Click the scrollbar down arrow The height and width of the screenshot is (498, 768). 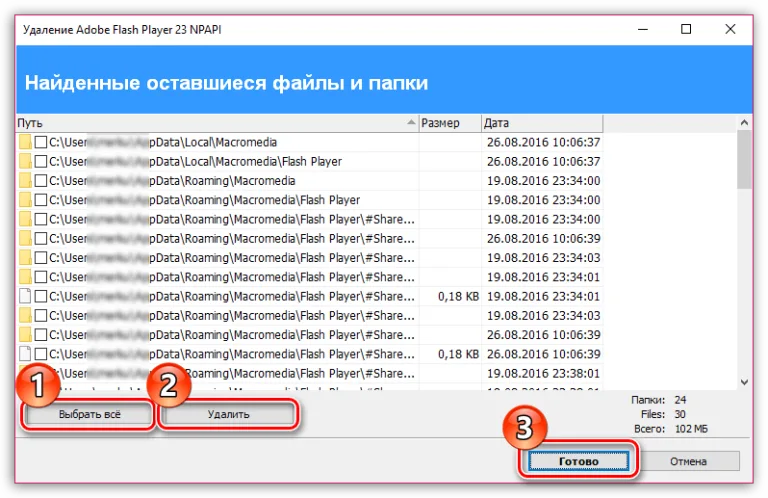[x=744, y=382]
